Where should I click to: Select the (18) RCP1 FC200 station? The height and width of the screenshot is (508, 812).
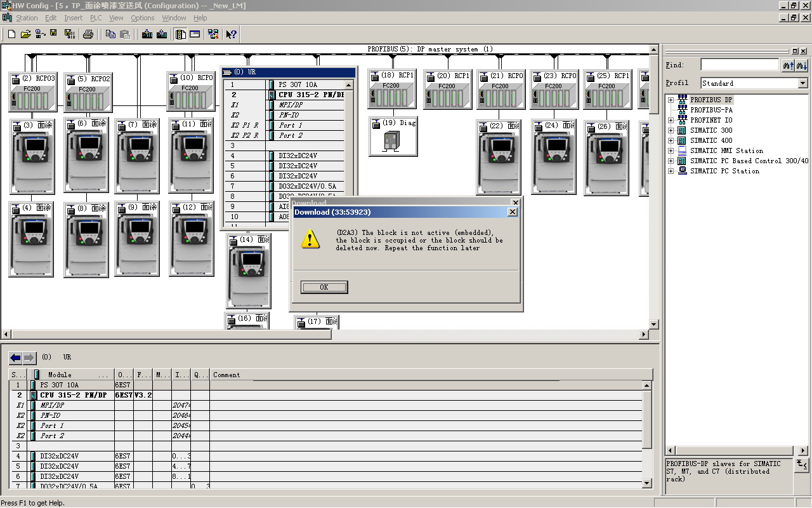click(x=392, y=89)
